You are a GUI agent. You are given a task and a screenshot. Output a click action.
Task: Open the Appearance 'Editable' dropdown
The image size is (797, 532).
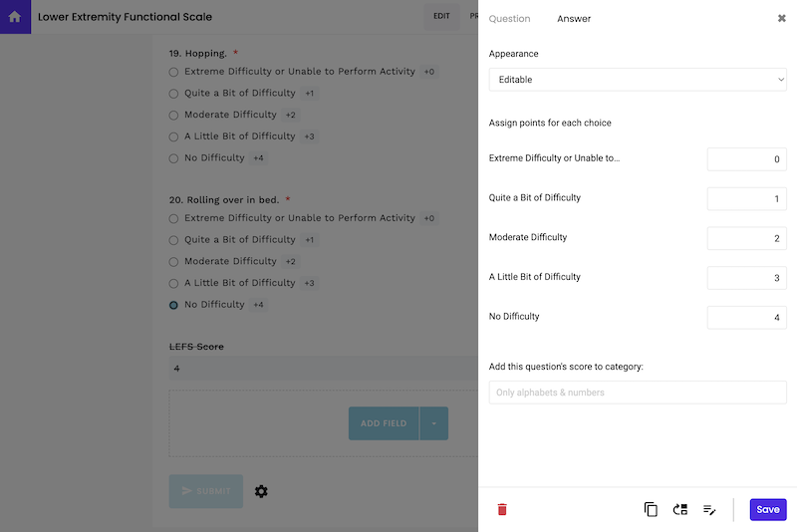[638, 80]
